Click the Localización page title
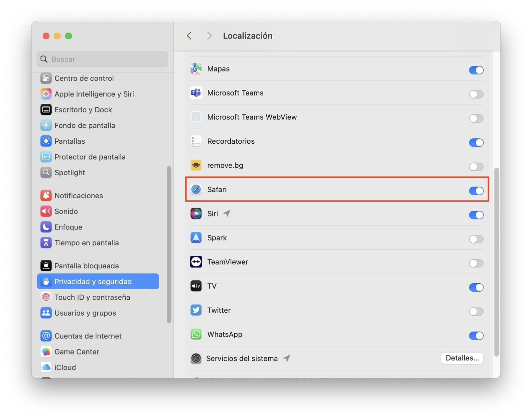This screenshot has width=532, height=420. pos(248,36)
